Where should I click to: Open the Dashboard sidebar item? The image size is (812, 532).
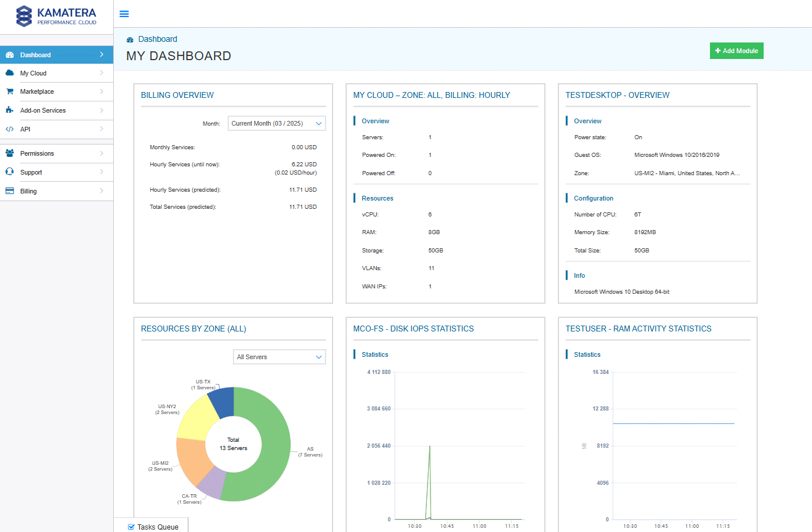[35, 55]
